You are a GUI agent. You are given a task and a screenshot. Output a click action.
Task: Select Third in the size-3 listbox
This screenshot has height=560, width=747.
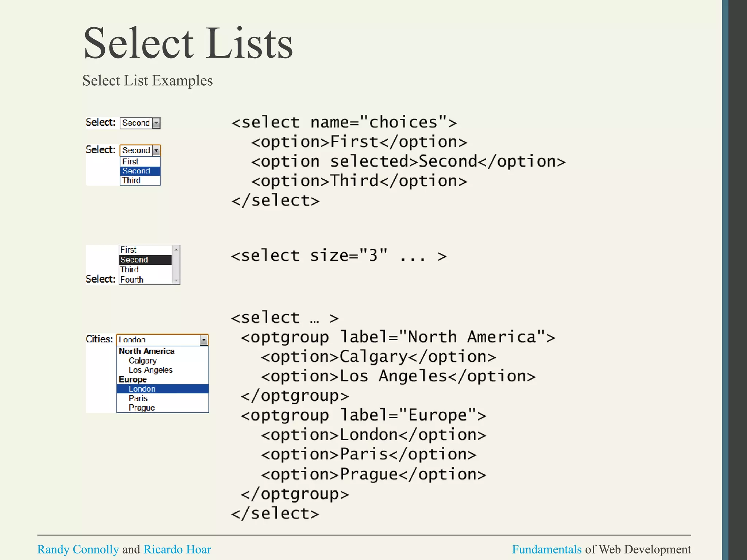coord(145,270)
